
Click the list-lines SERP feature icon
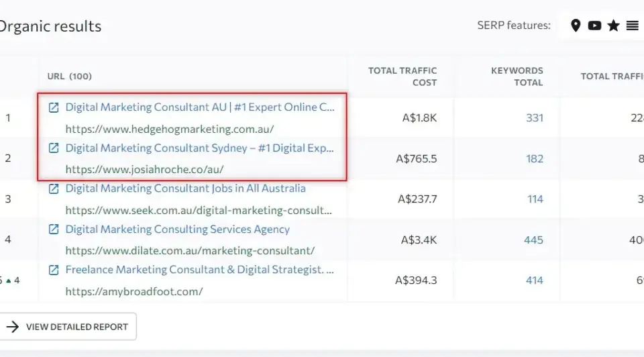632,25
